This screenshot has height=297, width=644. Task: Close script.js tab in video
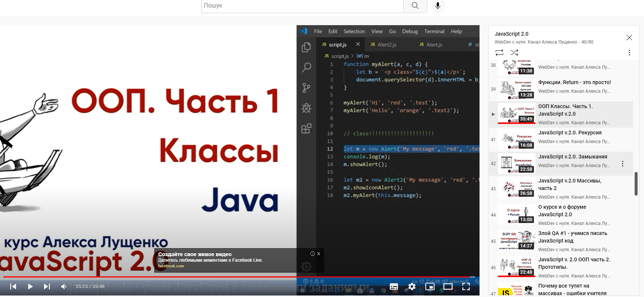tap(358, 44)
